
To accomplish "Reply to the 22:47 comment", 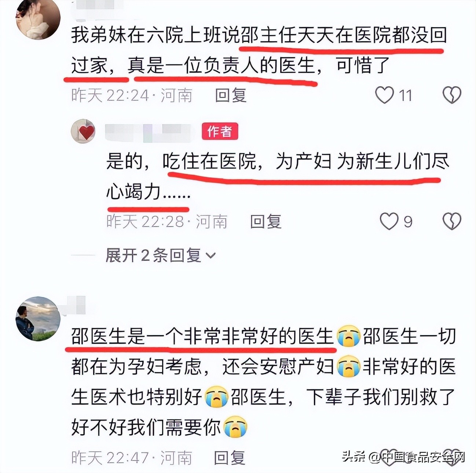I will click(x=230, y=458).
